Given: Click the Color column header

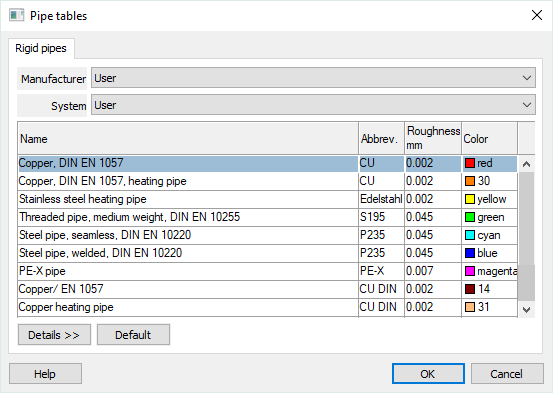Looking at the screenshot, I should (490, 138).
